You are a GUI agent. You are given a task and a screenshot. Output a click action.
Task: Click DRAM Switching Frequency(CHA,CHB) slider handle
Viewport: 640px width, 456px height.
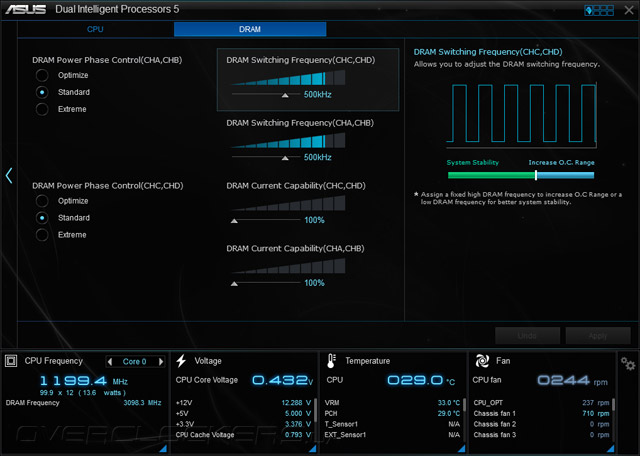pyautogui.click(x=285, y=158)
